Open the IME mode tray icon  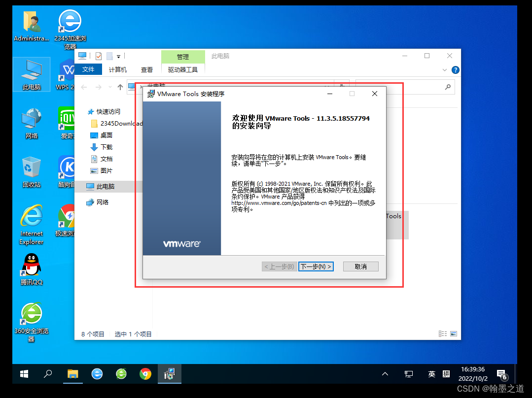click(446, 374)
